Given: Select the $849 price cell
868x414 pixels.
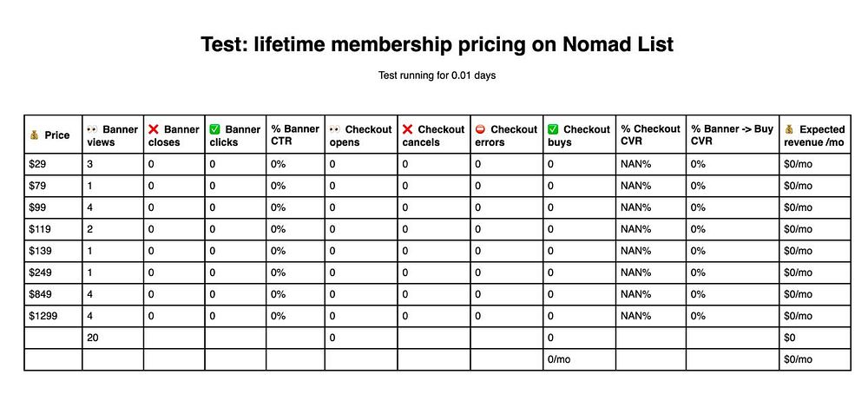Looking at the screenshot, I should (40, 293).
